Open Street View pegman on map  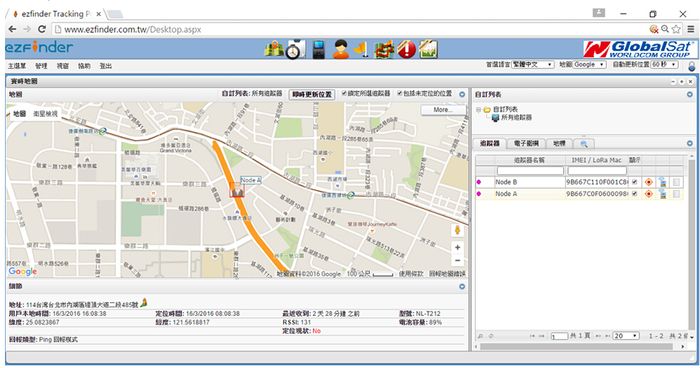pos(457,230)
